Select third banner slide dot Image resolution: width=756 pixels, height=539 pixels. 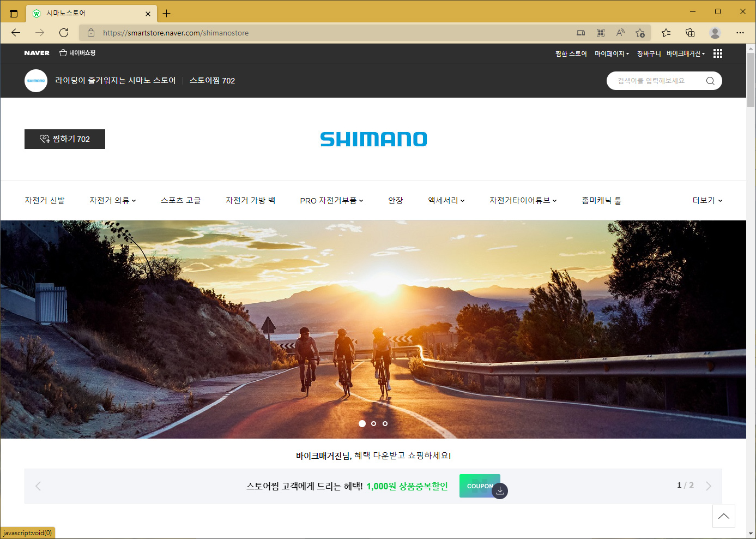[385, 423]
